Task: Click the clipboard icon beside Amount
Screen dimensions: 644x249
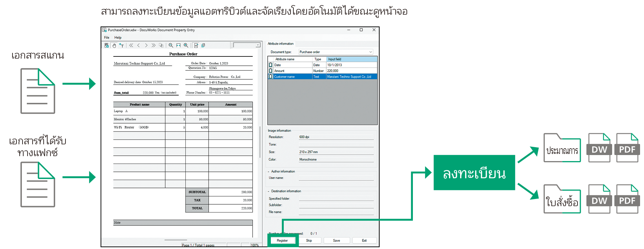Action: (x=270, y=71)
